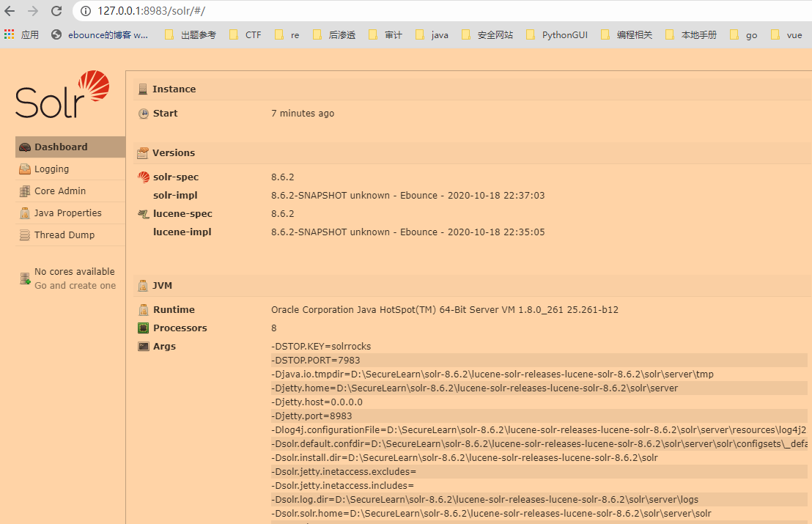Click the address bar URL field

pyautogui.click(x=293, y=11)
